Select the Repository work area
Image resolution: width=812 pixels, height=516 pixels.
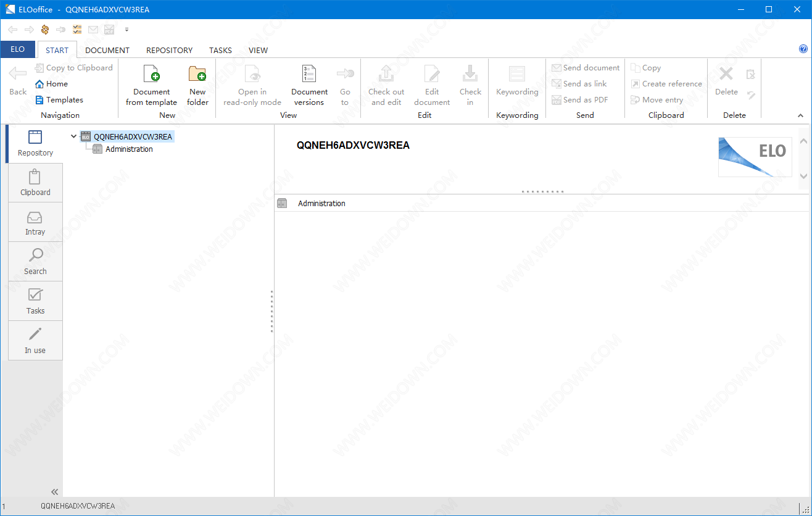pyautogui.click(x=35, y=144)
